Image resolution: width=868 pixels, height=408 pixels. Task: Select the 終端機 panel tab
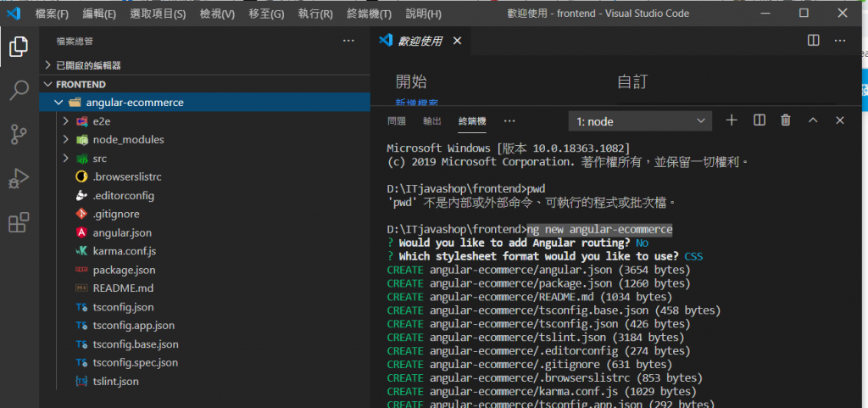coord(472,120)
